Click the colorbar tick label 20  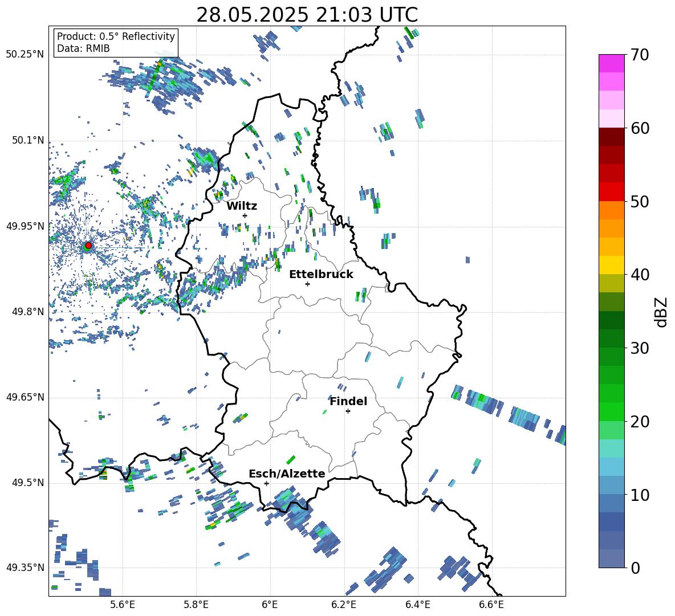[640, 422]
